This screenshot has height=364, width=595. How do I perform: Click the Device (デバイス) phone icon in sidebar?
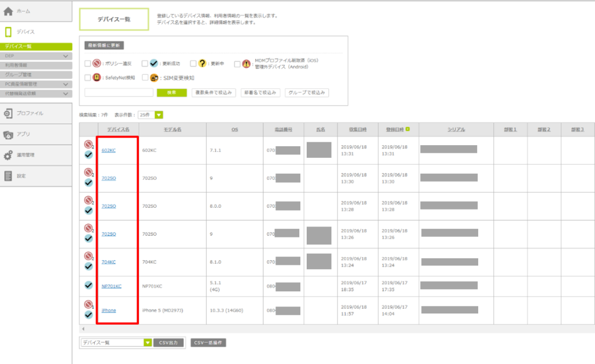(8, 32)
